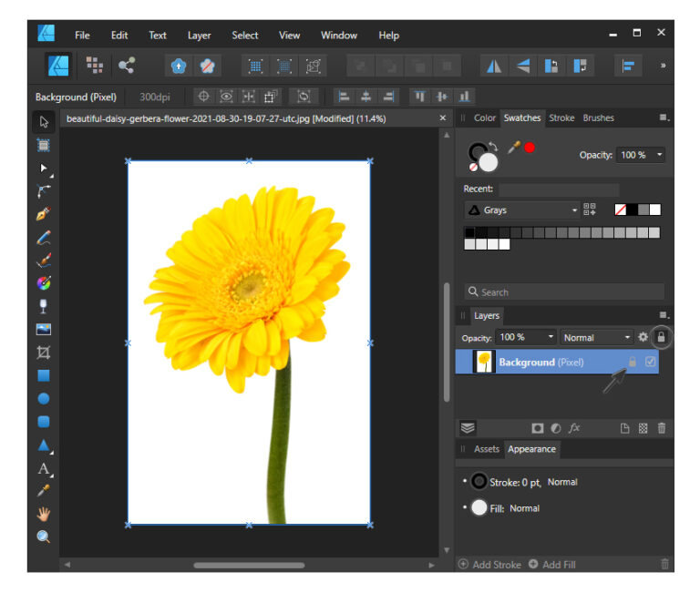Pick the red recent color swatch
Screen dimensions: 700x593
530,148
